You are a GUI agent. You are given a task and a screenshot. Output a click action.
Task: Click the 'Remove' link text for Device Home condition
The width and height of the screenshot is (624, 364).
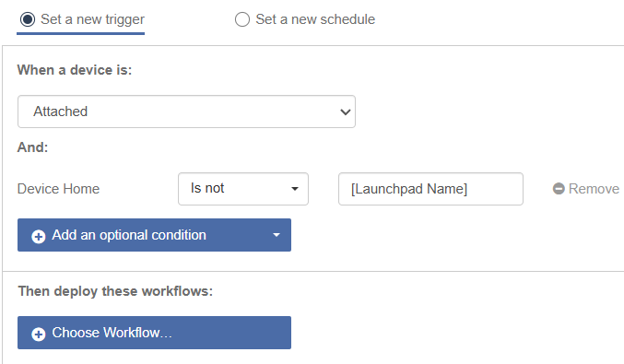pyautogui.click(x=594, y=189)
